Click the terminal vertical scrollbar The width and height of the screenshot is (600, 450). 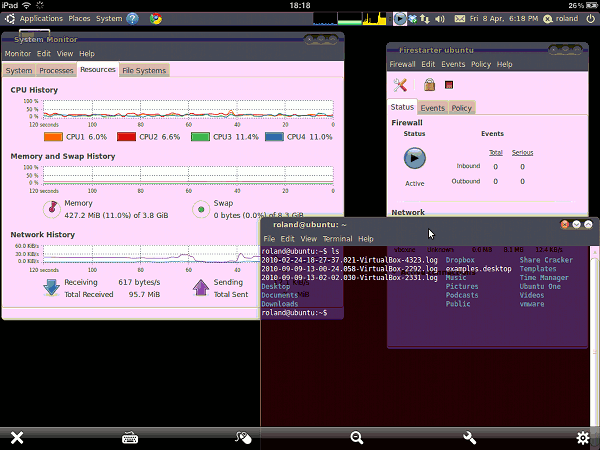[x=595, y=337]
